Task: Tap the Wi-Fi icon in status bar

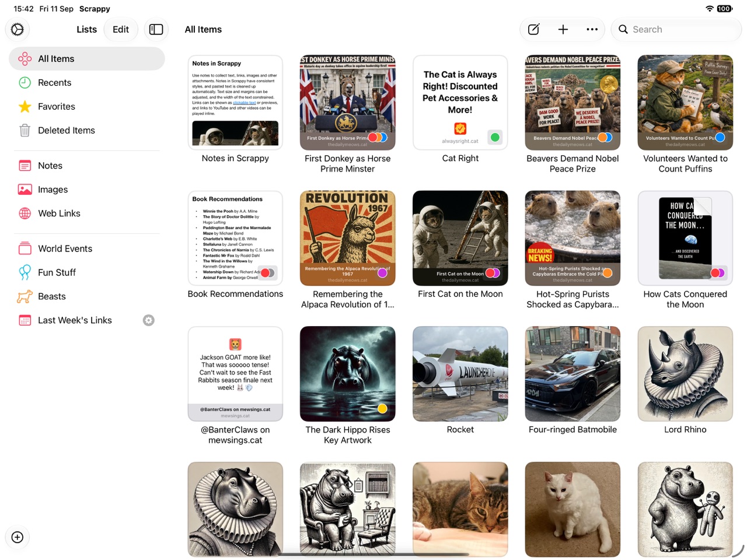Action: tap(710, 9)
